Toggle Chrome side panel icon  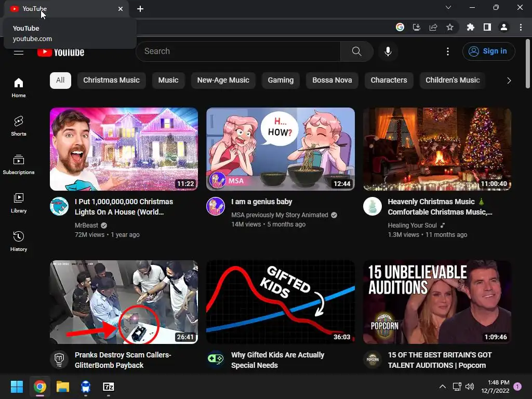pos(487,27)
